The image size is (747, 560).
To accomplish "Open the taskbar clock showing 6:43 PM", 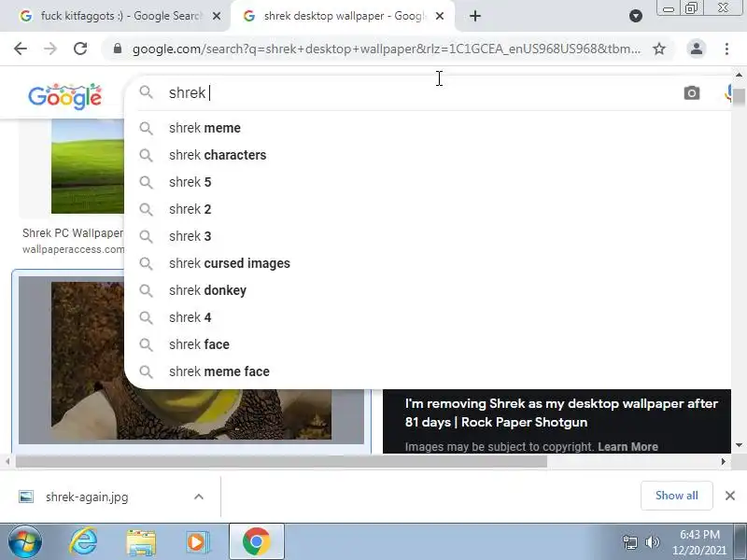I will click(699, 542).
